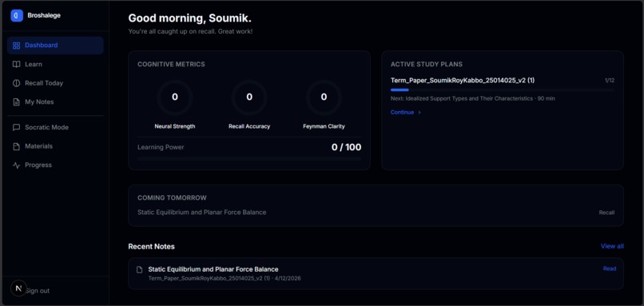Open the Static Equilibrium note title in Recent Notes
Viewport: 644px width, 306px height.
pyautogui.click(x=213, y=269)
